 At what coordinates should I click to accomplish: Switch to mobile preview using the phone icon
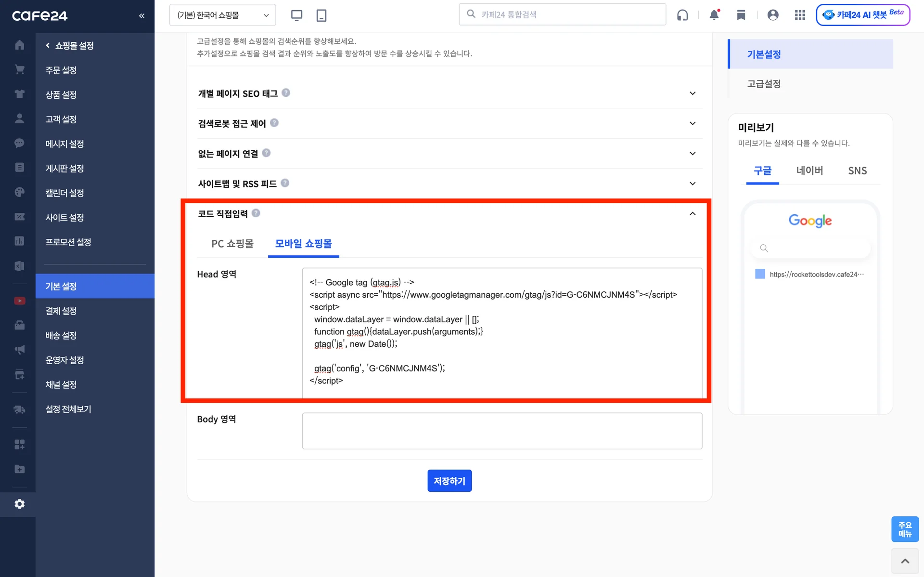pyautogui.click(x=321, y=15)
